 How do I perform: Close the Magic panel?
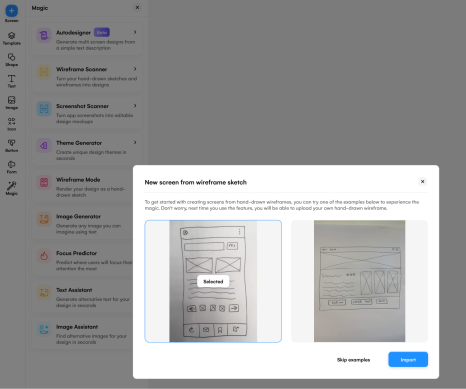137,7
